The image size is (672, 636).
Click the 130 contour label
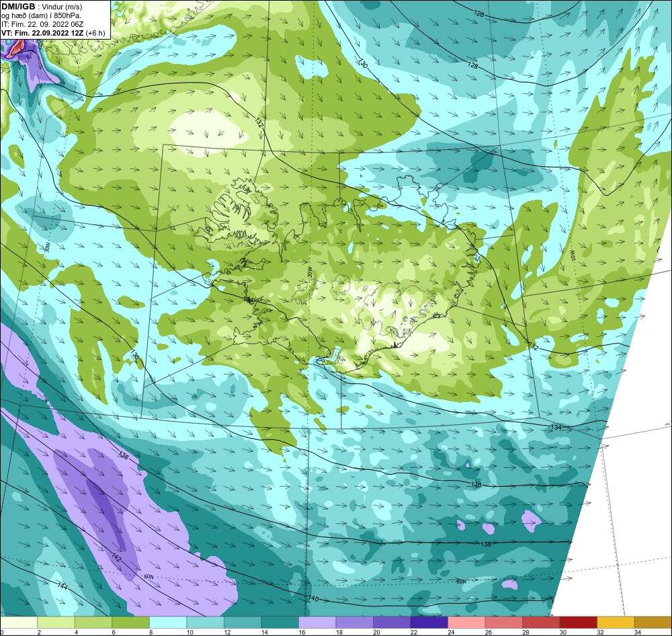pos(363,64)
